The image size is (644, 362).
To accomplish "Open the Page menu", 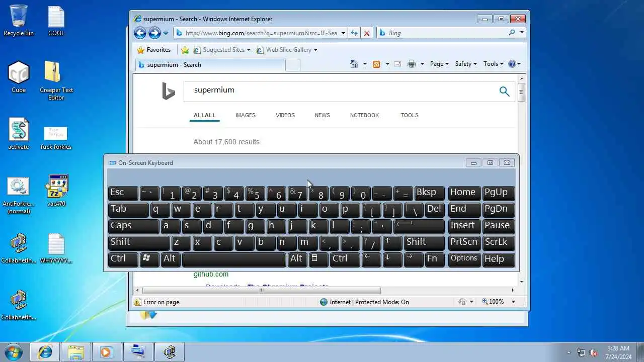I will [439, 64].
